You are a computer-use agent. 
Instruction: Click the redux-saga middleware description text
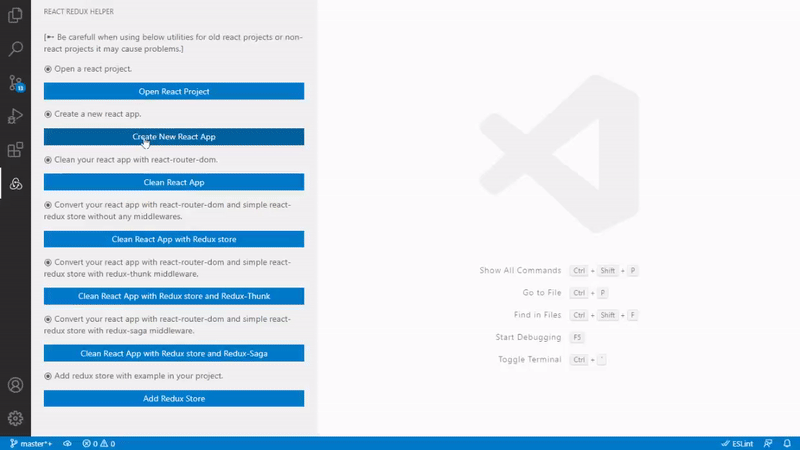[x=167, y=325]
